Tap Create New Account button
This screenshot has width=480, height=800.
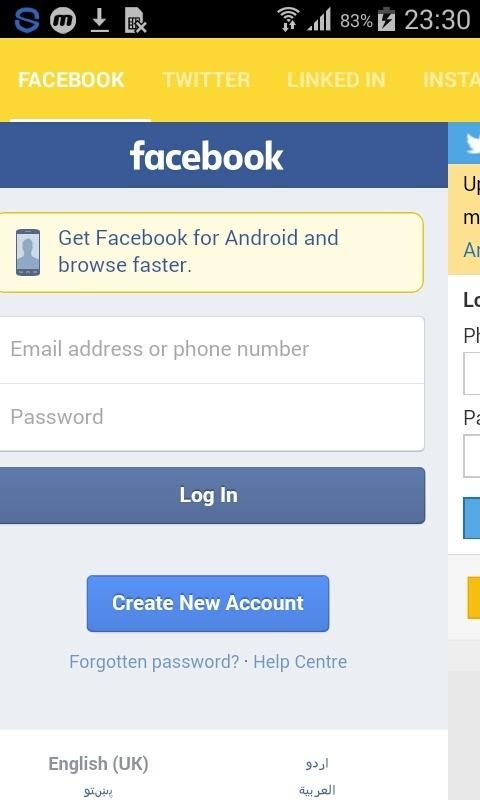click(208, 603)
